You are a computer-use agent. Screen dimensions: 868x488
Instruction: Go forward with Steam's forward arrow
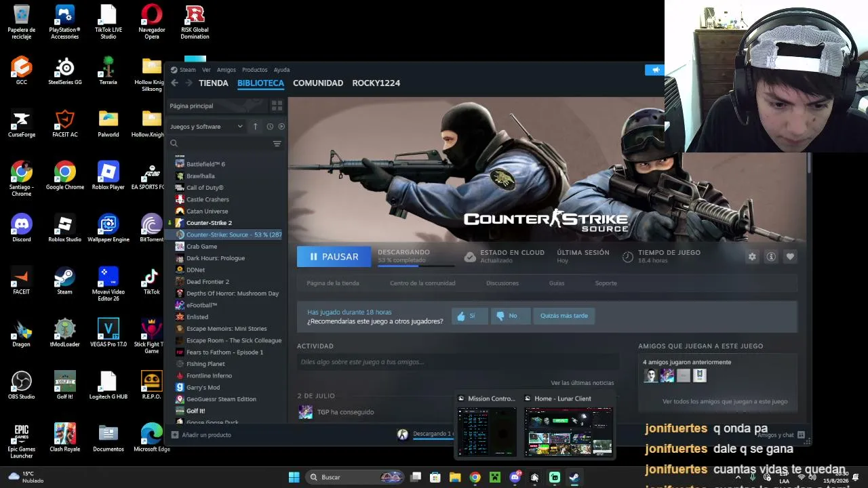(188, 83)
